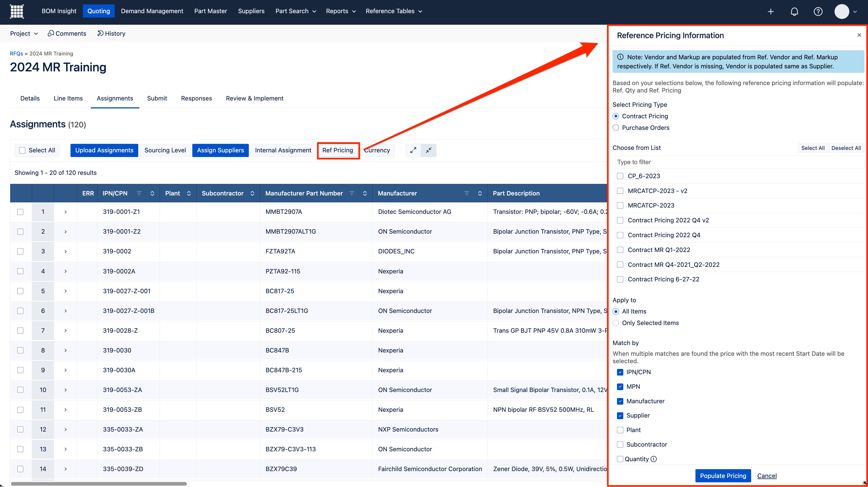Click the collapse rows arrows icon

[428, 150]
